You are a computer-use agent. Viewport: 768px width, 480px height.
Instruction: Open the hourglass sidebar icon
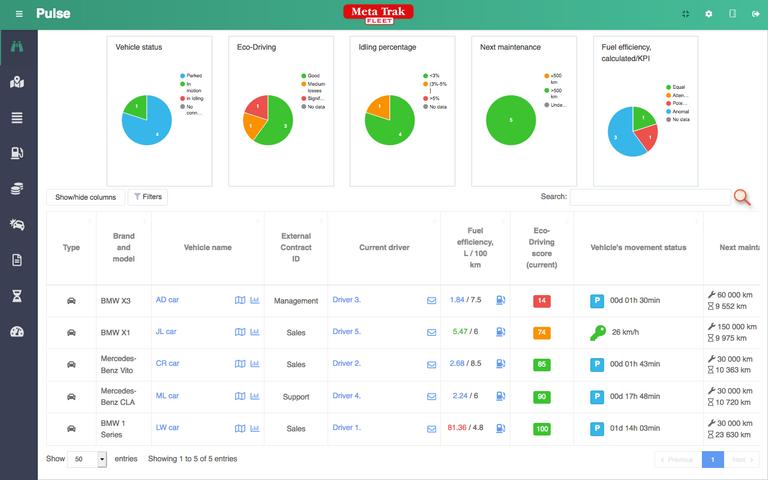17,296
